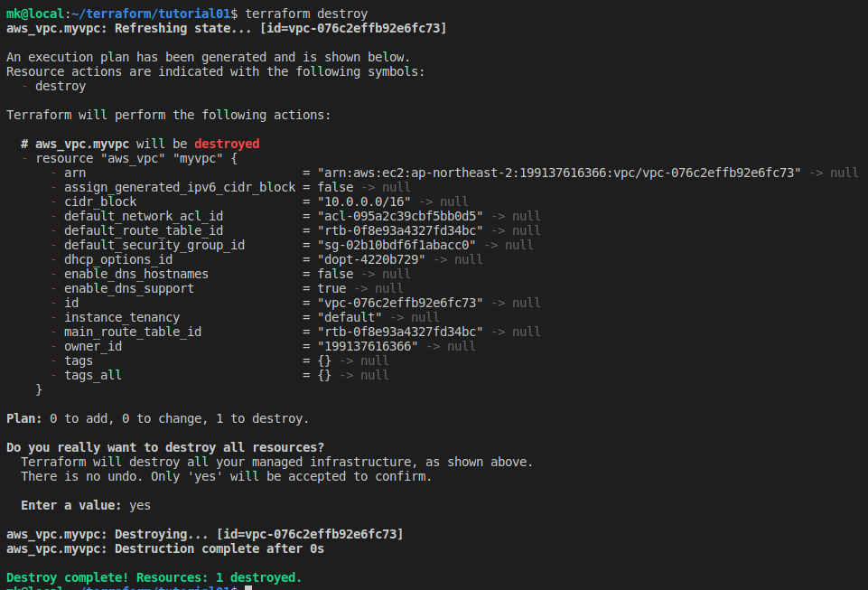Click the typed 'yes' confirmation value
Image resolution: width=868 pixels, height=590 pixels.
click(x=140, y=506)
